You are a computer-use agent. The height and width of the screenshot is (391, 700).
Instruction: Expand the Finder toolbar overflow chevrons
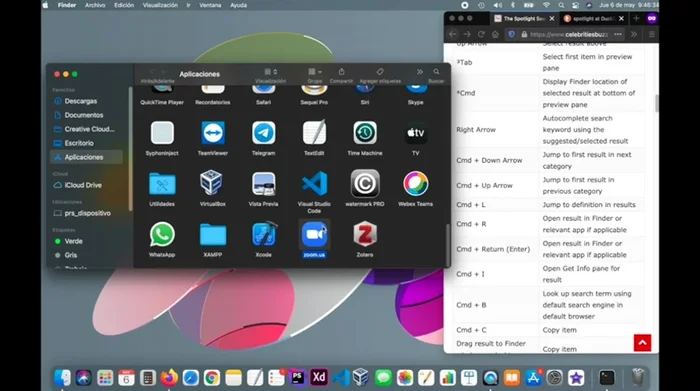coord(420,72)
